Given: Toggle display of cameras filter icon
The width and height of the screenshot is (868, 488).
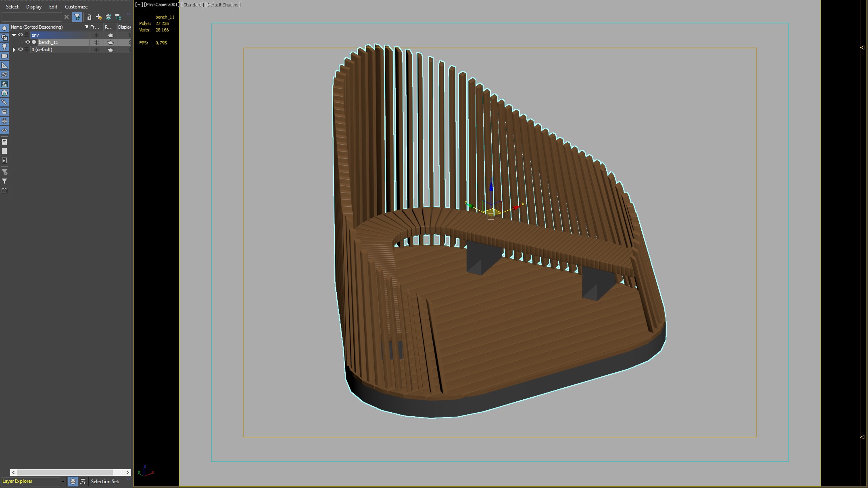Looking at the screenshot, I should [x=4, y=56].
